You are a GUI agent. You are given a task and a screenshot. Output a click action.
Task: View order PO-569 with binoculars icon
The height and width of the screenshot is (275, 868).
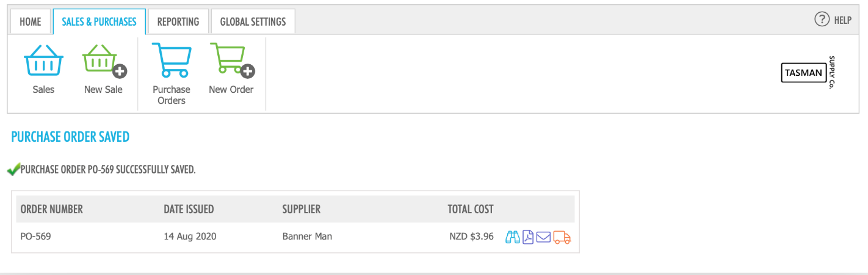[x=513, y=237]
